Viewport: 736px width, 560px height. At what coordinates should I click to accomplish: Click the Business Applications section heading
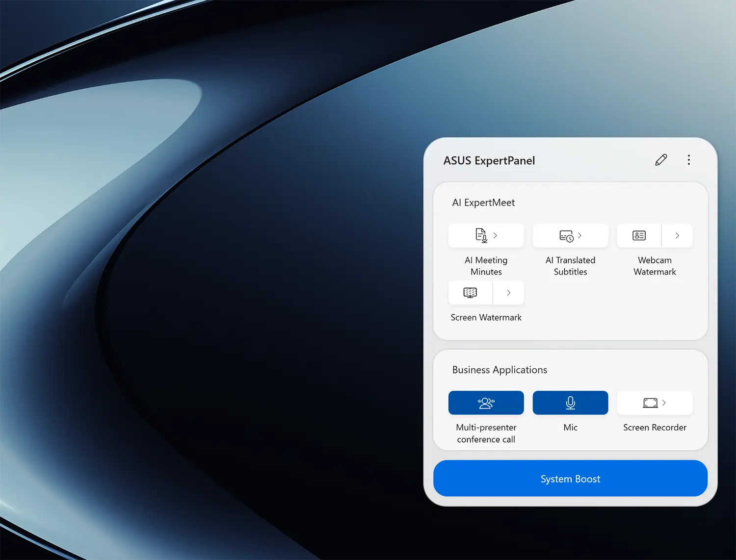tap(499, 370)
